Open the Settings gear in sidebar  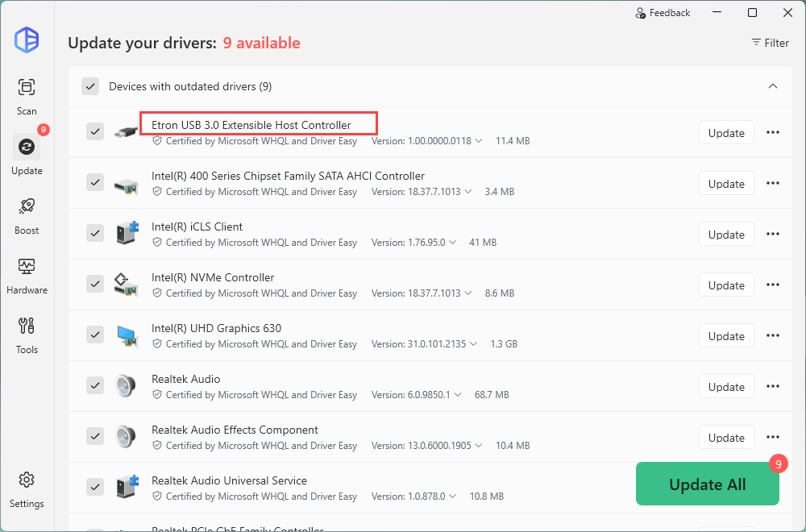coord(27,480)
